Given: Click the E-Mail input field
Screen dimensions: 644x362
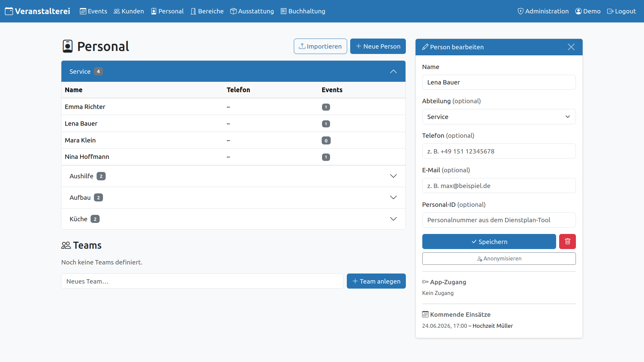Looking at the screenshot, I should [x=499, y=186].
